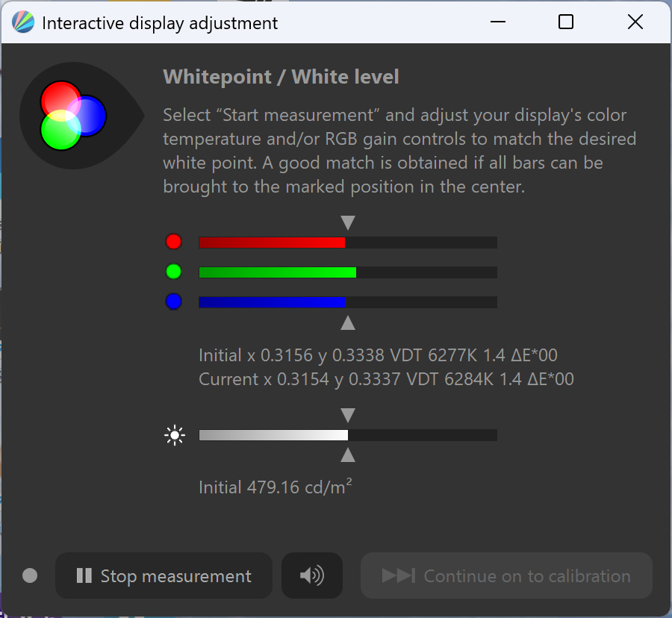Click the blue gain level bar
Screen dimensions: 672x618
348,302
